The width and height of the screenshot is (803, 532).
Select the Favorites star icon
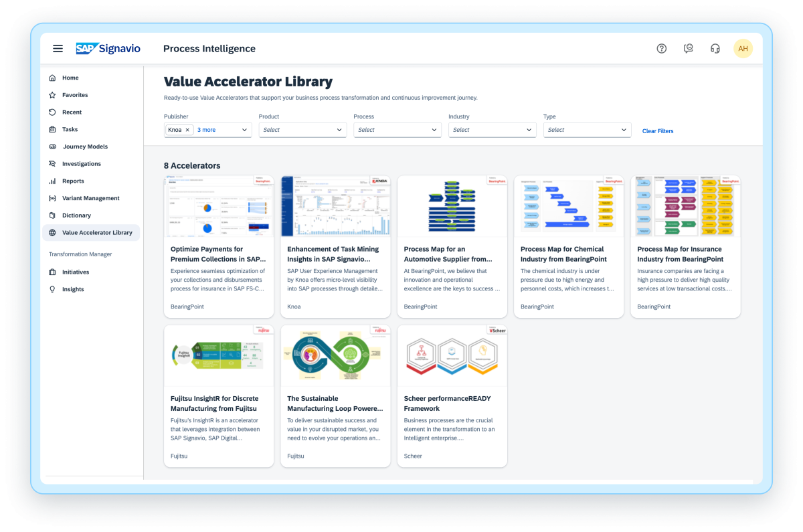[52, 94]
